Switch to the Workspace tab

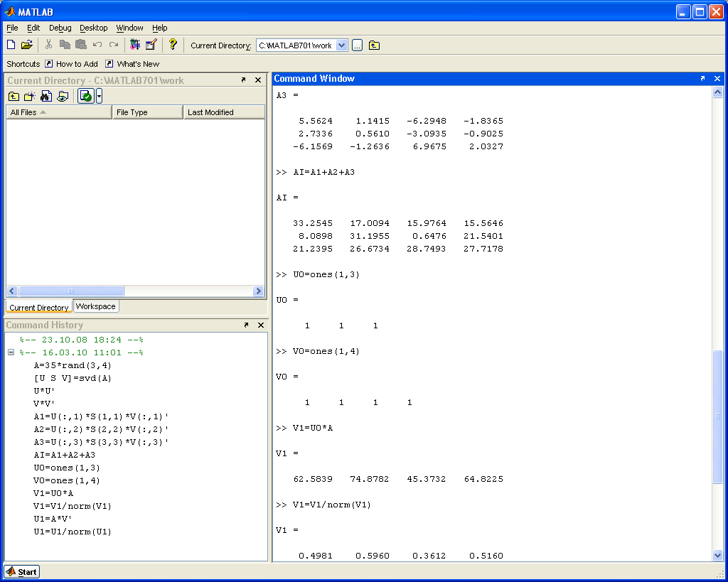pos(96,306)
